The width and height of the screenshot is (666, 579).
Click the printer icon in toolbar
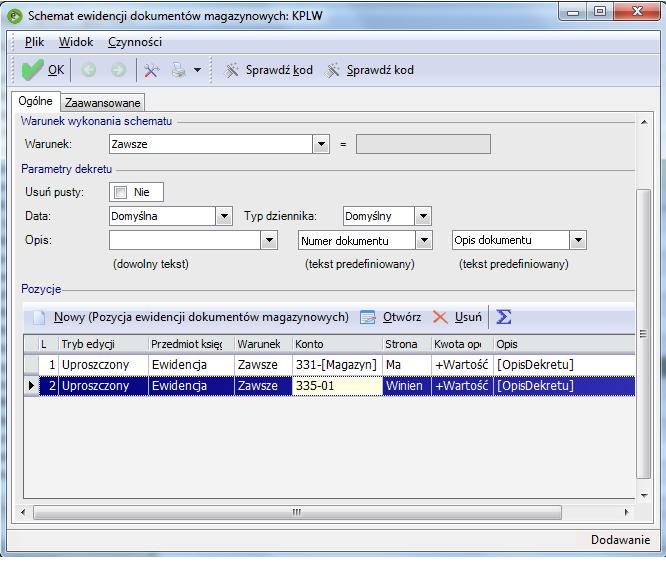tap(179, 70)
